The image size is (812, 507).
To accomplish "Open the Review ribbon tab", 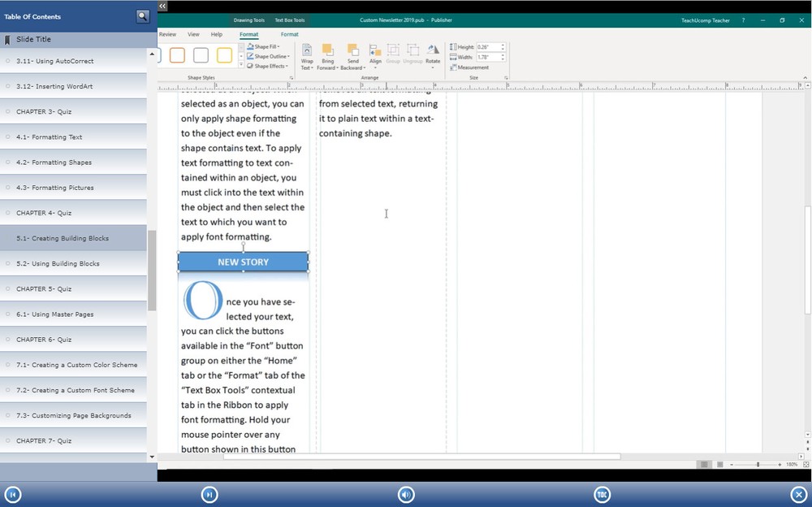I will pos(167,34).
